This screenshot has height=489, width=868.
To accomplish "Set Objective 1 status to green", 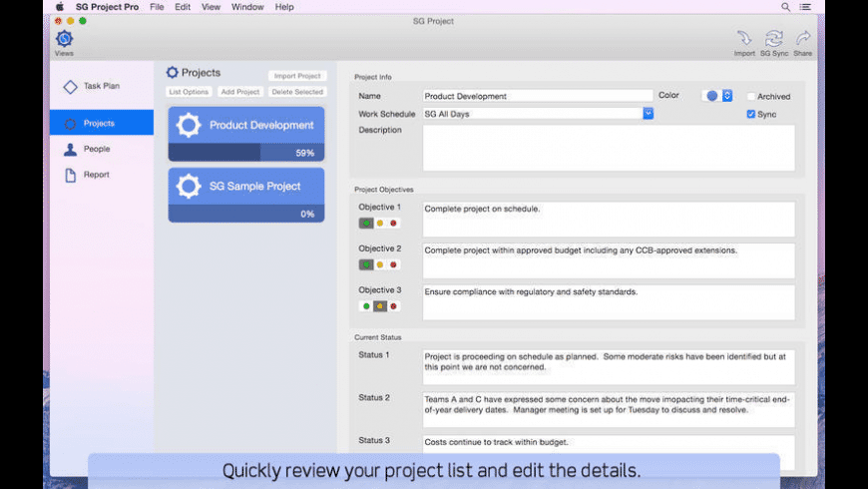I will pyautogui.click(x=366, y=224).
